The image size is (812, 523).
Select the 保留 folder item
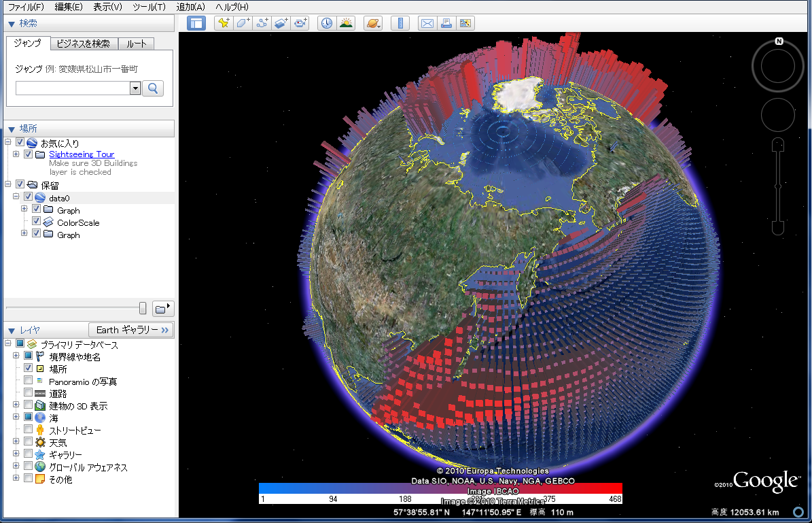point(50,185)
